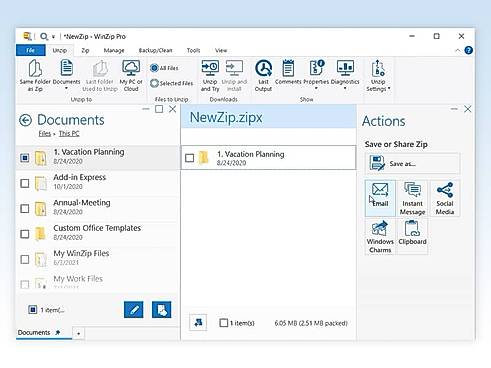Switch to the View ribbon tab

click(221, 50)
